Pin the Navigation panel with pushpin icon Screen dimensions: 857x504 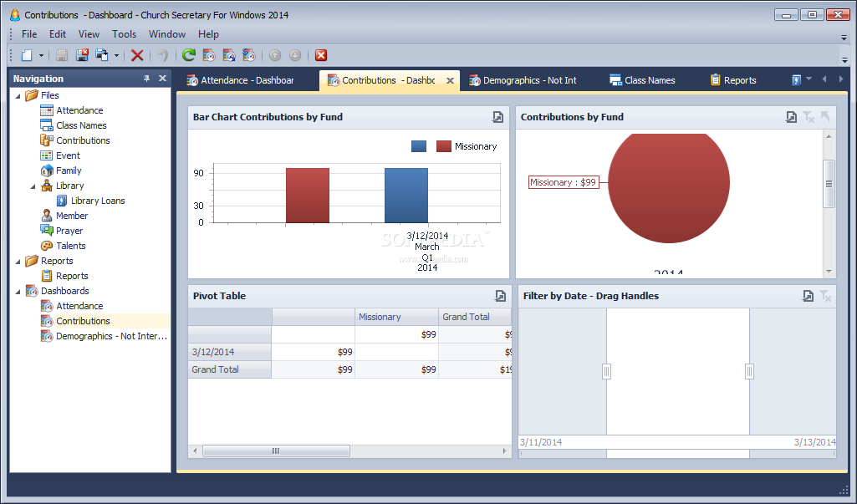pyautogui.click(x=146, y=79)
